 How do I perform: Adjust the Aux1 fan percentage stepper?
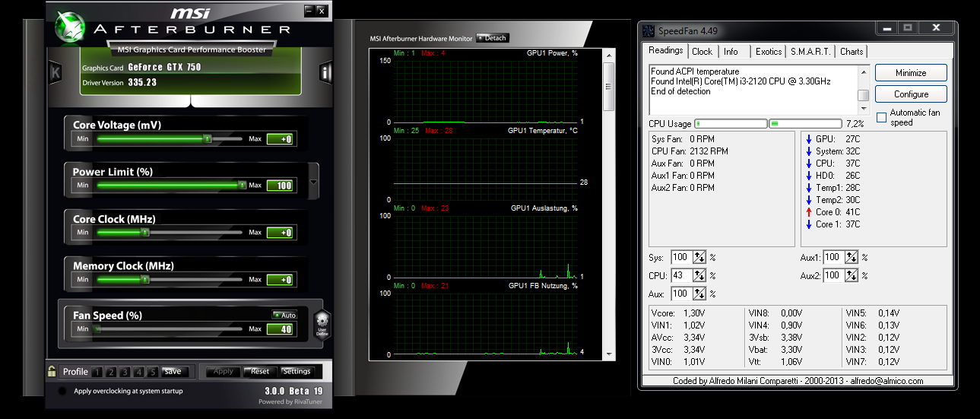(x=852, y=258)
